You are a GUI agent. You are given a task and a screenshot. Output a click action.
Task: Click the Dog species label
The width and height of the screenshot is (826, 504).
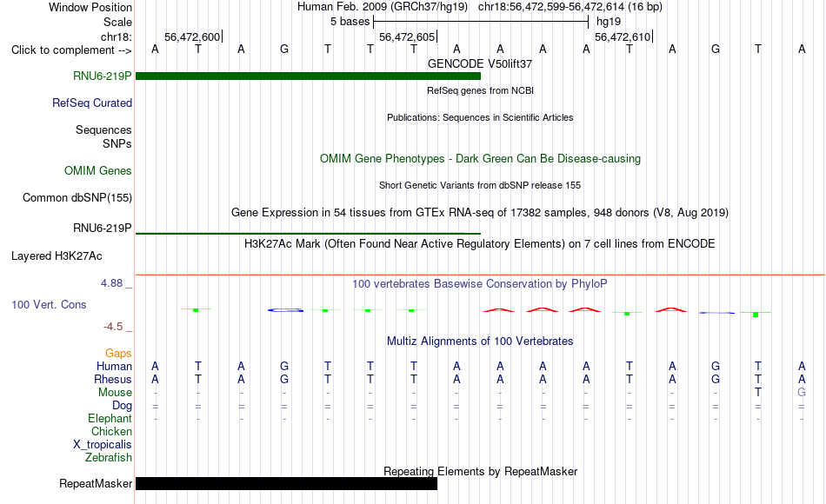coord(122,406)
